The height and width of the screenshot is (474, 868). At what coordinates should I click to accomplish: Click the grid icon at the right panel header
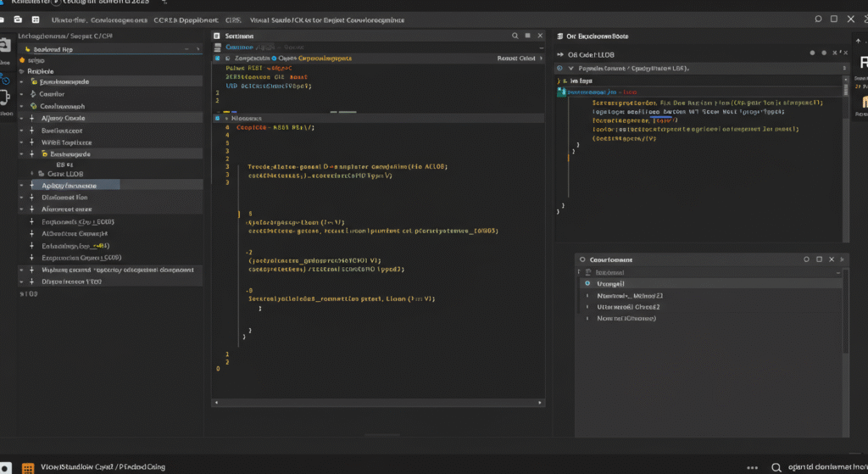click(559, 36)
